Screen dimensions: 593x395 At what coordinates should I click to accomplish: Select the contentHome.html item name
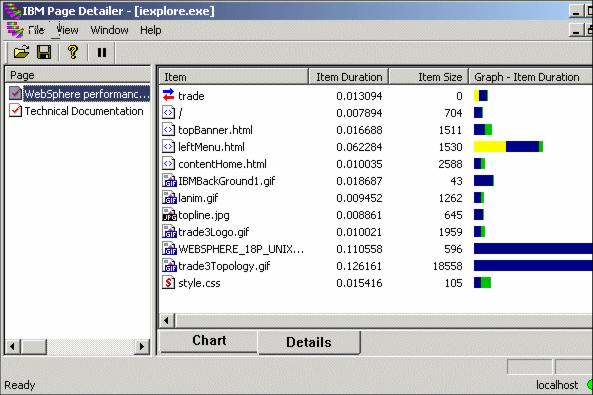click(222, 164)
